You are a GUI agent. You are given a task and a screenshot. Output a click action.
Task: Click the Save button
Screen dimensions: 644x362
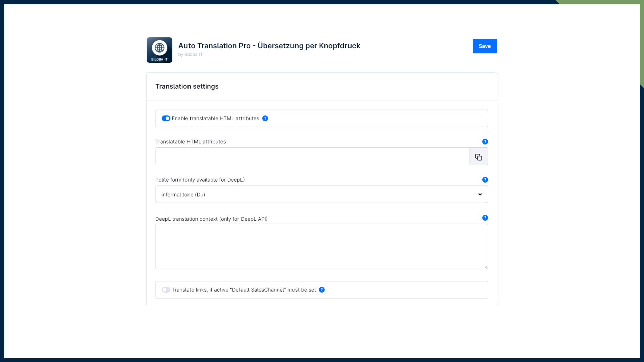485,46
